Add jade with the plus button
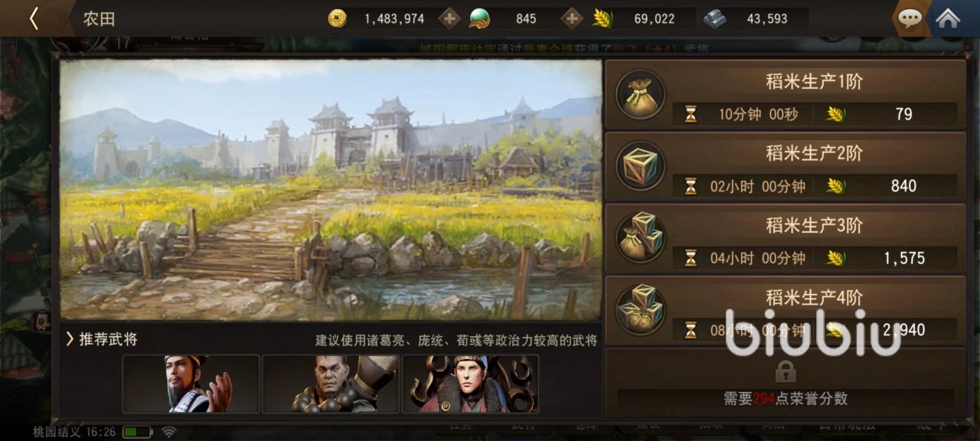 (572, 18)
